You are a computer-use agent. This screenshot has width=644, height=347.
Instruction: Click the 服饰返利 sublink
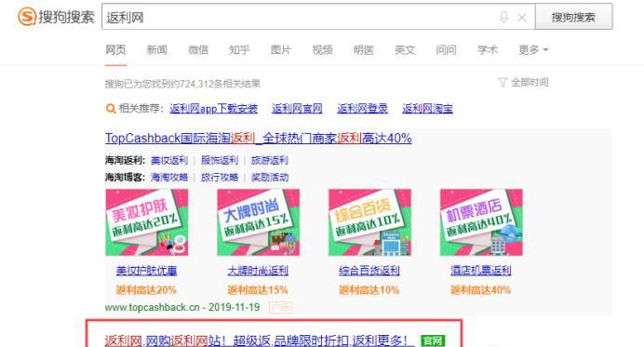point(220,160)
